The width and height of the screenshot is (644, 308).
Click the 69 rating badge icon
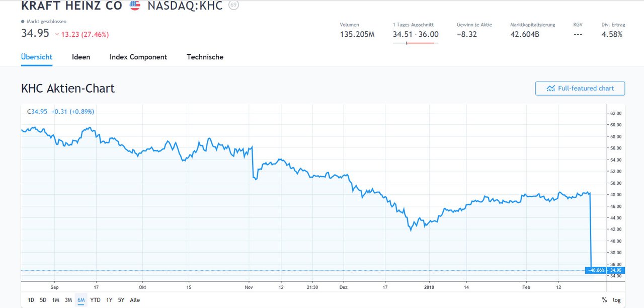(x=233, y=5)
